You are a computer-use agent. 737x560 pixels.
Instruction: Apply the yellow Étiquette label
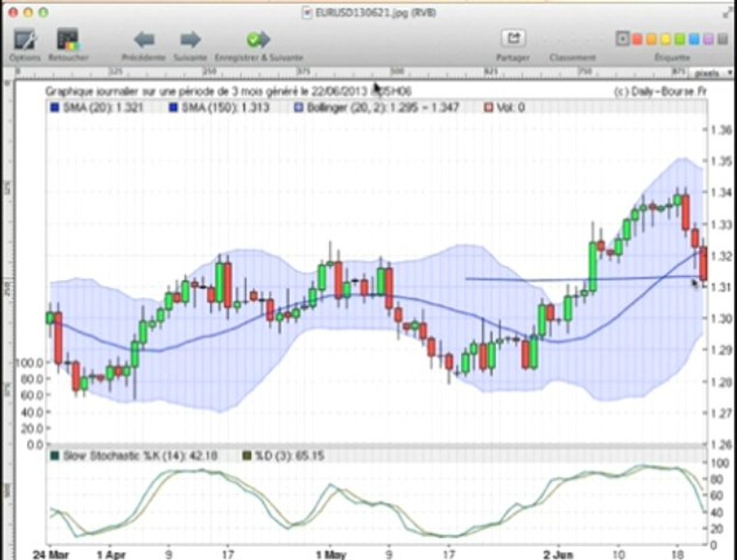click(665, 40)
